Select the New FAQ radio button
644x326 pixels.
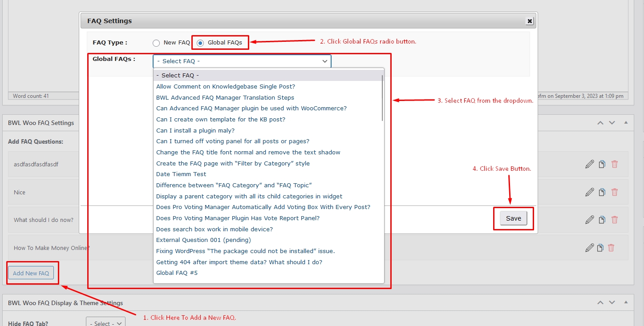[156, 43]
